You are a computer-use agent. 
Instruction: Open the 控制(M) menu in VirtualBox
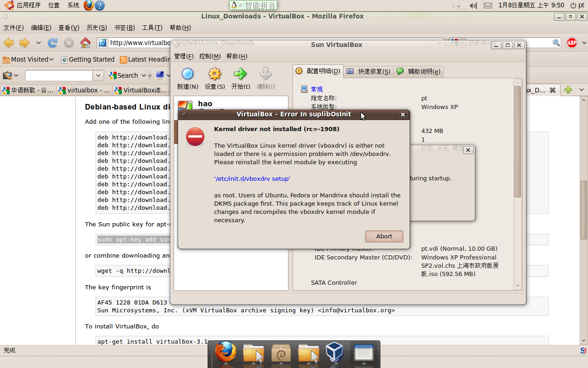click(x=210, y=56)
